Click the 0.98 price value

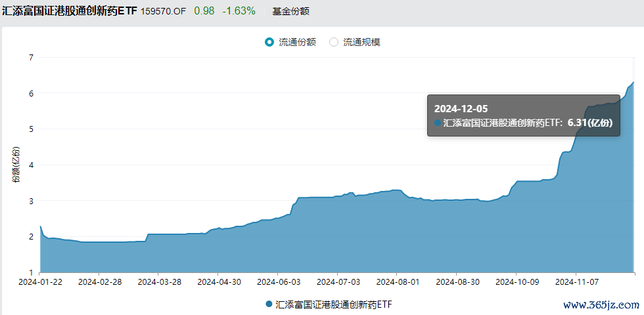[204, 11]
